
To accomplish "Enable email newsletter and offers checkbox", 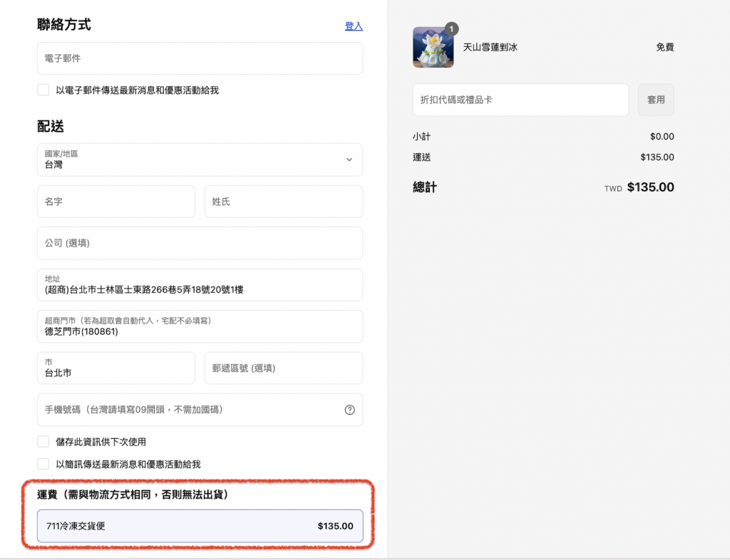I will pos(43,90).
